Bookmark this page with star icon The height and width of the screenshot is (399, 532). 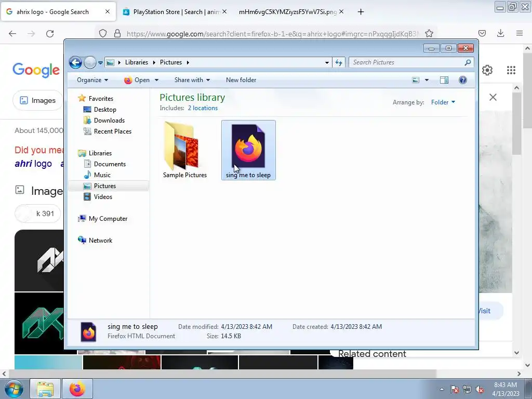click(429, 34)
